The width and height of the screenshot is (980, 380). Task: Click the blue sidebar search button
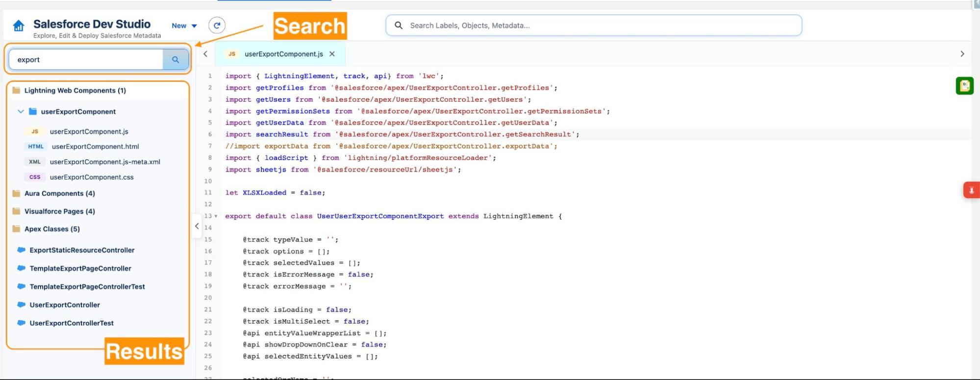[x=176, y=60]
